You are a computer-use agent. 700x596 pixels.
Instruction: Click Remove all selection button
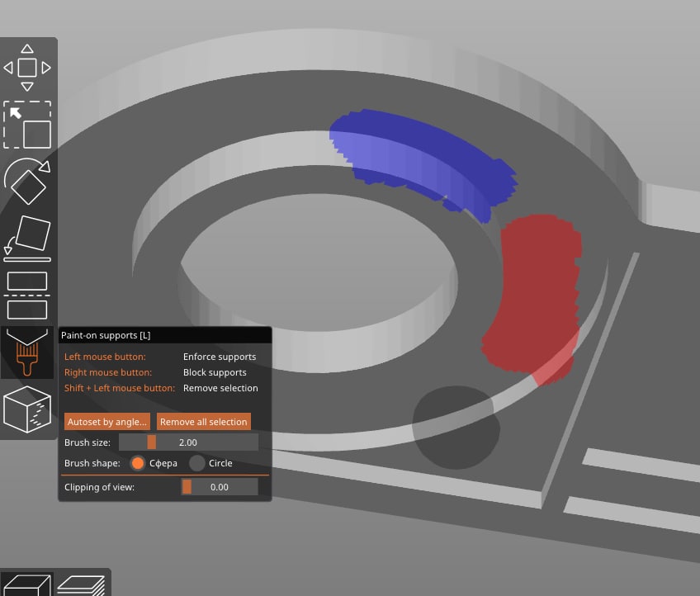click(204, 422)
